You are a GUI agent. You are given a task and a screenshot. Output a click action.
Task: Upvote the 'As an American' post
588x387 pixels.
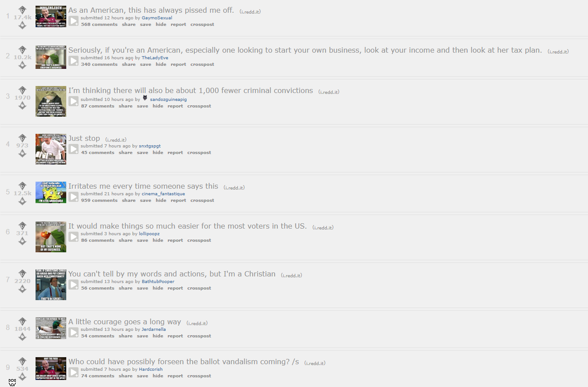(22, 9)
